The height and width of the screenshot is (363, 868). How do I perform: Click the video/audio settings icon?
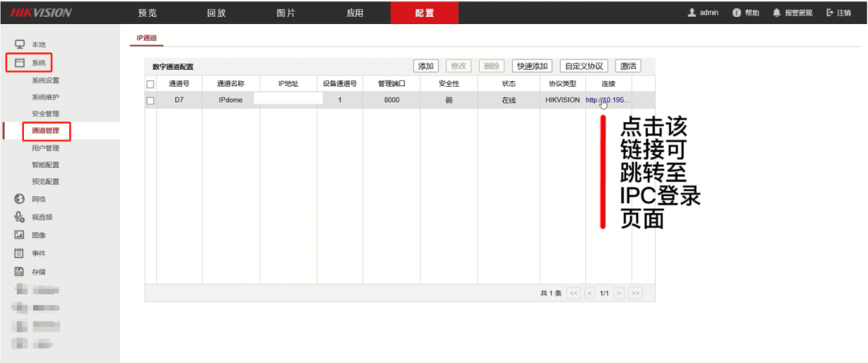[20, 217]
